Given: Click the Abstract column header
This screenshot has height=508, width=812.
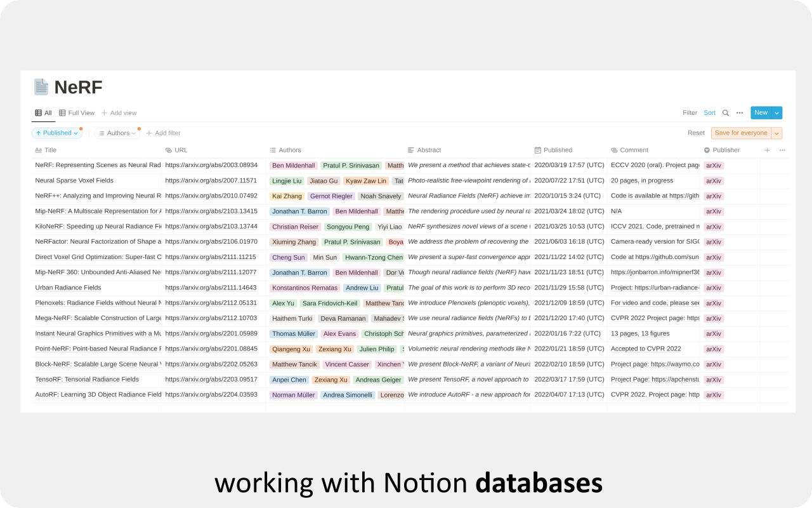Looking at the screenshot, I should (424, 150).
